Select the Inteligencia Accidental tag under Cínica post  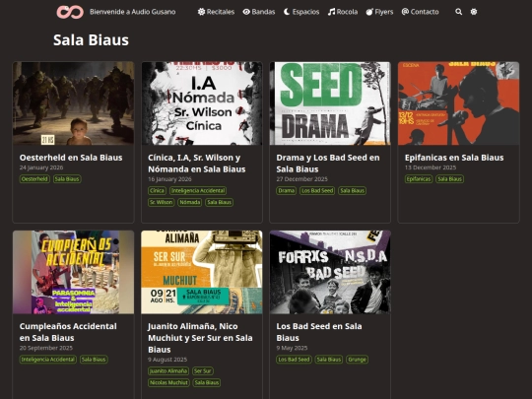click(x=198, y=190)
